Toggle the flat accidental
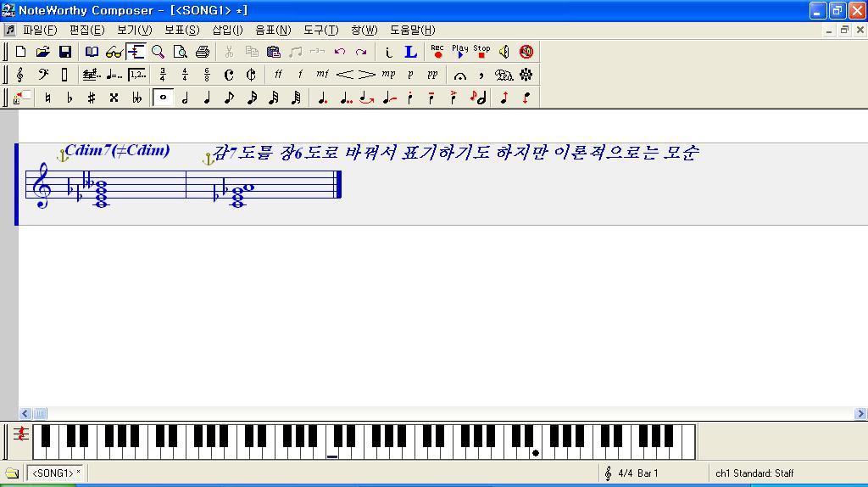Screen dimensions: 868x487 (70, 98)
